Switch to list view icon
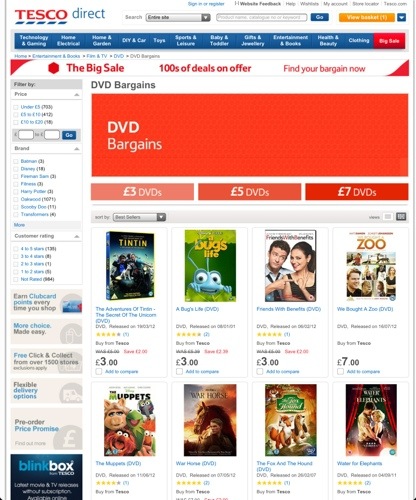 pyautogui.click(x=387, y=217)
